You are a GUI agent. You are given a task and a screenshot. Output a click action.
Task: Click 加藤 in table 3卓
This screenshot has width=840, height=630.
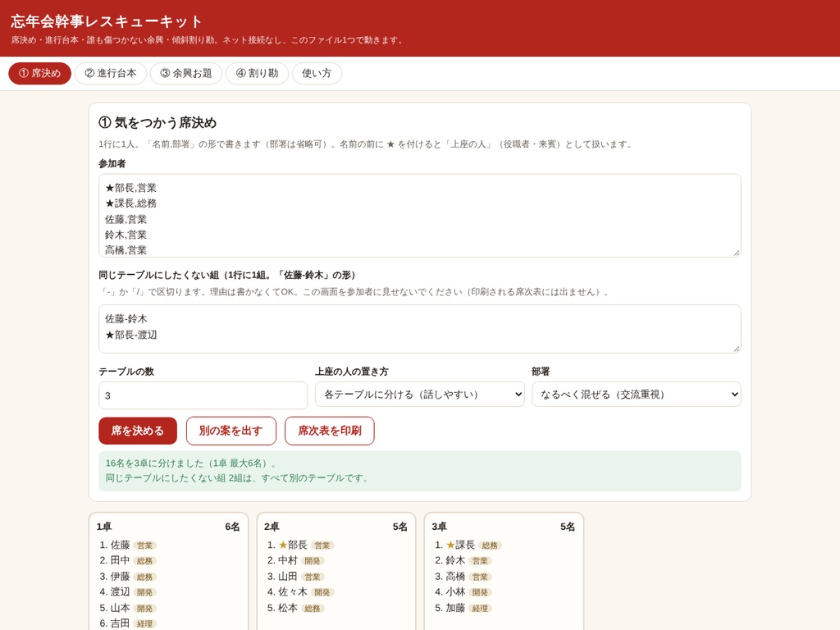tap(455, 608)
